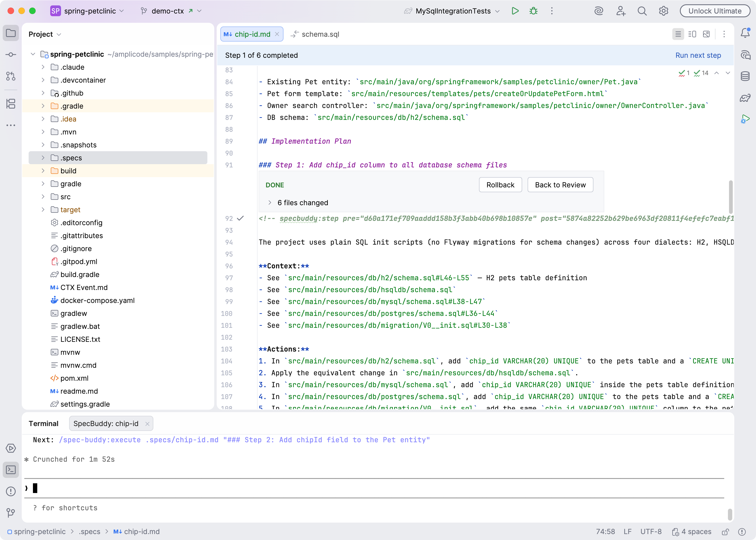
Task: Click the Rollback button
Action: (500, 185)
